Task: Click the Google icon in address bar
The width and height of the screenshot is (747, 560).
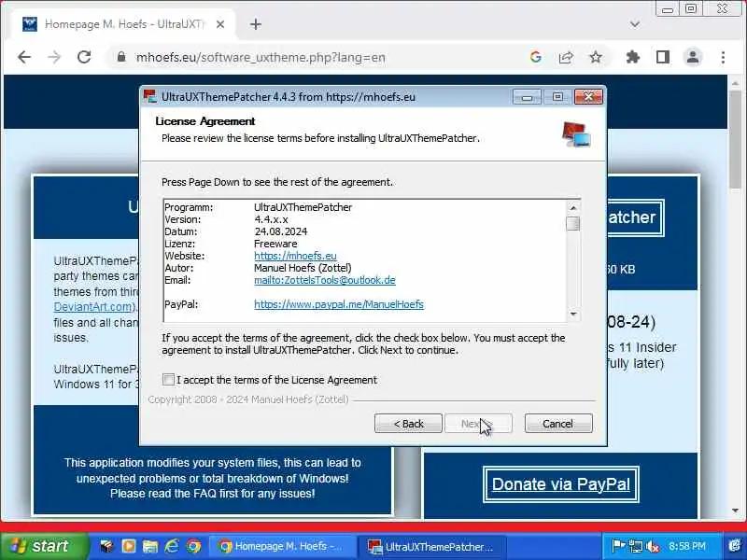Action: 535,57
